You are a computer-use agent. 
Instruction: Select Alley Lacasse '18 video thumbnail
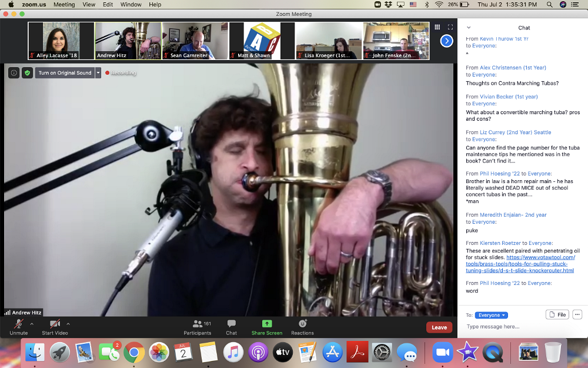(61, 41)
